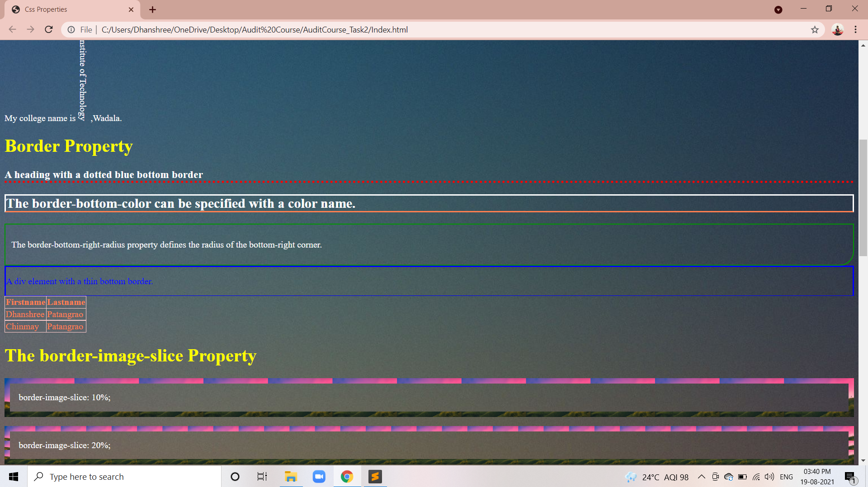868x487 pixels.
Task: Click the border-image-slice: 10% box
Action: (x=429, y=398)
